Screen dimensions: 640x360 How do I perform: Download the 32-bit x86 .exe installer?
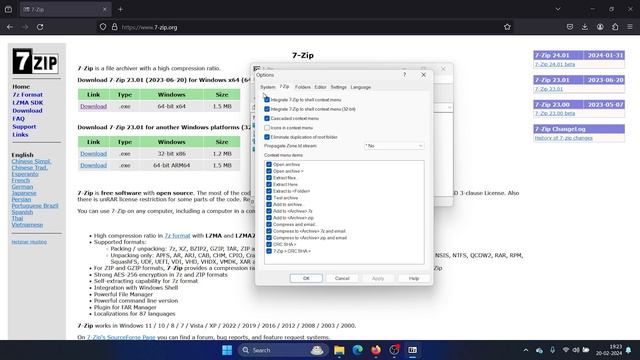click(x=93, y=153)
